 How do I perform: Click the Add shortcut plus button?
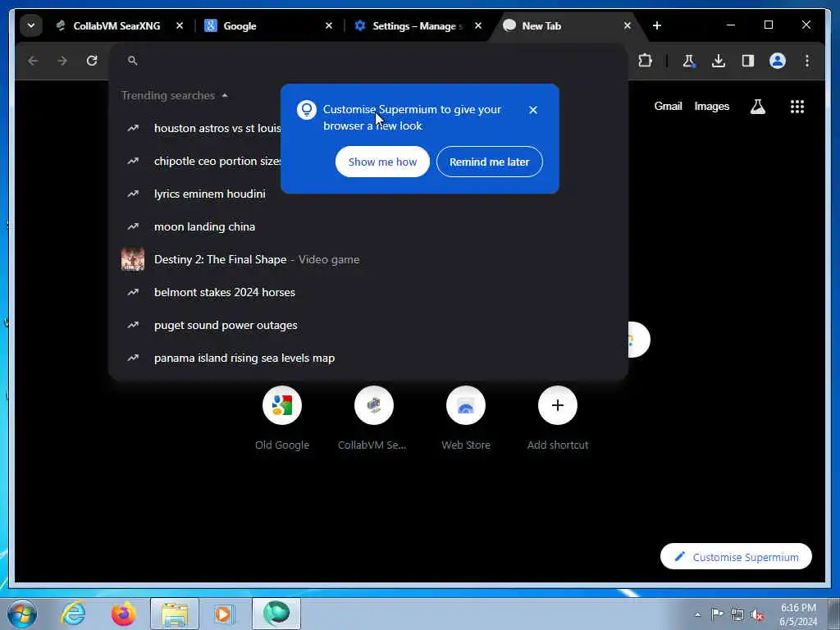coord(558,405)
